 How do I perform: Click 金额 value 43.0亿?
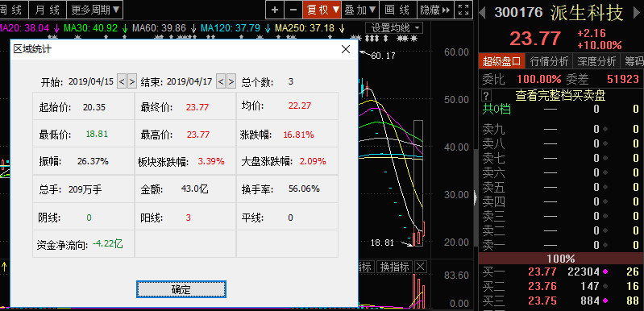[195, 189]
